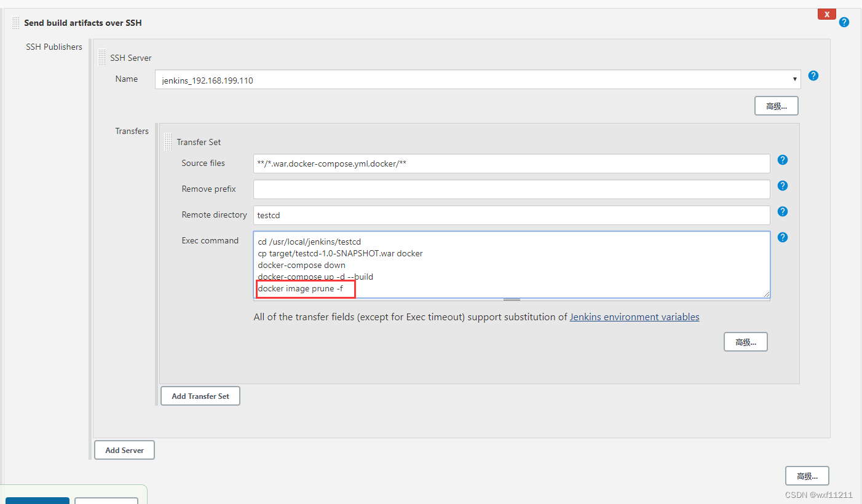Grab the drag handle beside SSH Server
The height and width of the screenshot is (504, 862).
[101, 58]
